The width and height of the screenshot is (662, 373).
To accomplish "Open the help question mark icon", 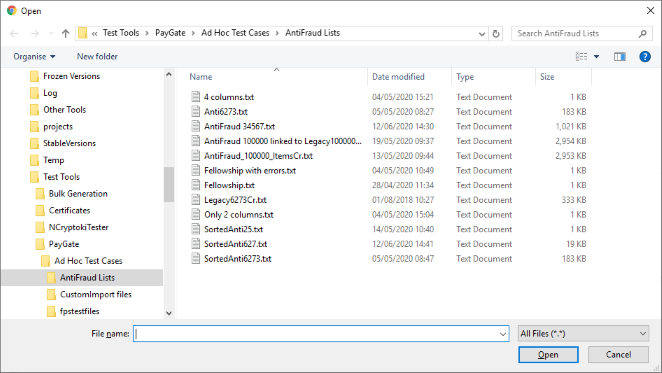I will coord(645,57).
